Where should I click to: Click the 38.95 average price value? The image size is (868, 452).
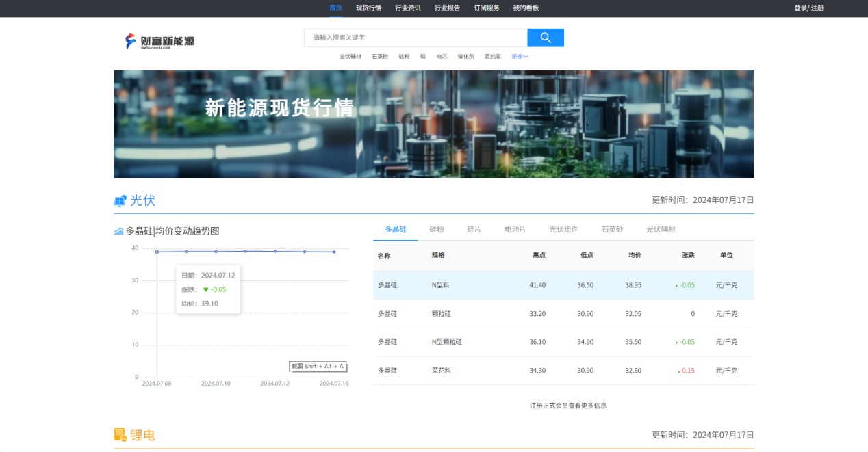click(633, 285)
